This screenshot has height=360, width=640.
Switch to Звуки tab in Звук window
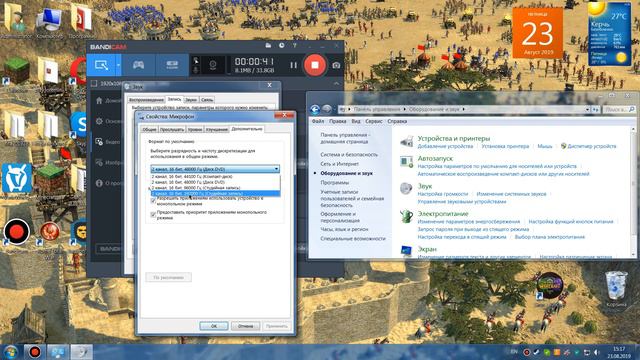click(x=191, y=100)
